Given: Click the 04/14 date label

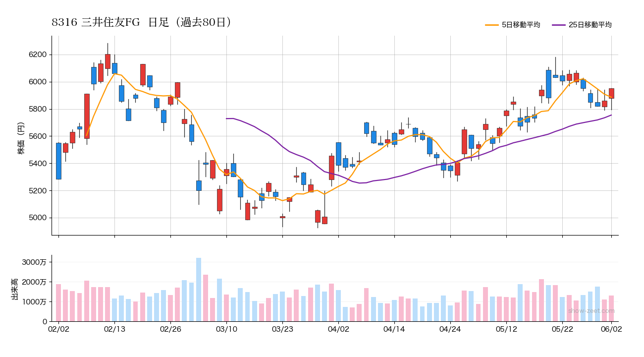Looking at the screenshot, I should tap(394, 329).
